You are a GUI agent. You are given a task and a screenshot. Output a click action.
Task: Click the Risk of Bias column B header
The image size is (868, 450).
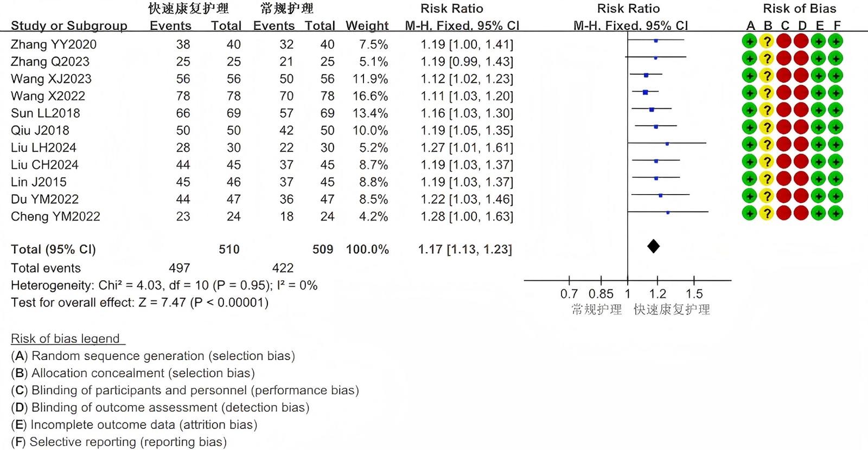point(768,25)
